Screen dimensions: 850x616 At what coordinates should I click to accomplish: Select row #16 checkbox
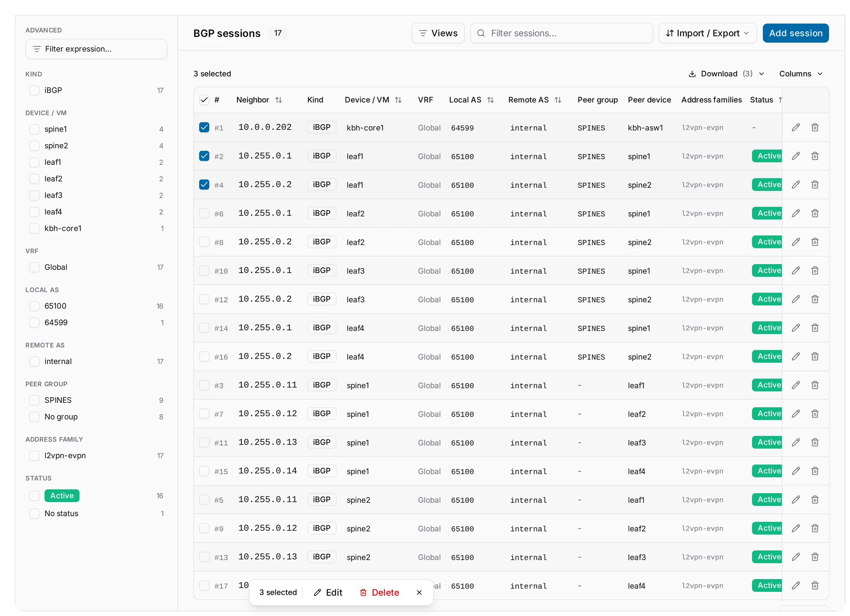(x=204, y=356)
